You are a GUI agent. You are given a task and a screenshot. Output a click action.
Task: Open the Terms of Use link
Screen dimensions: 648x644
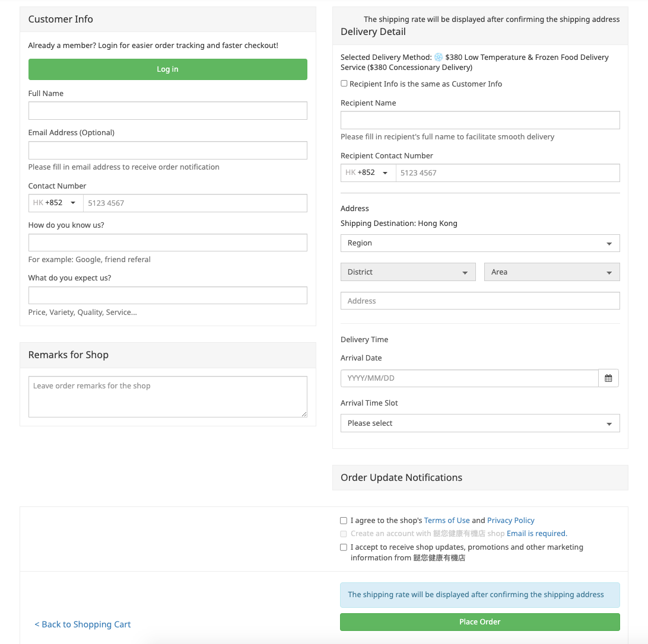click(x=447, y=521)
